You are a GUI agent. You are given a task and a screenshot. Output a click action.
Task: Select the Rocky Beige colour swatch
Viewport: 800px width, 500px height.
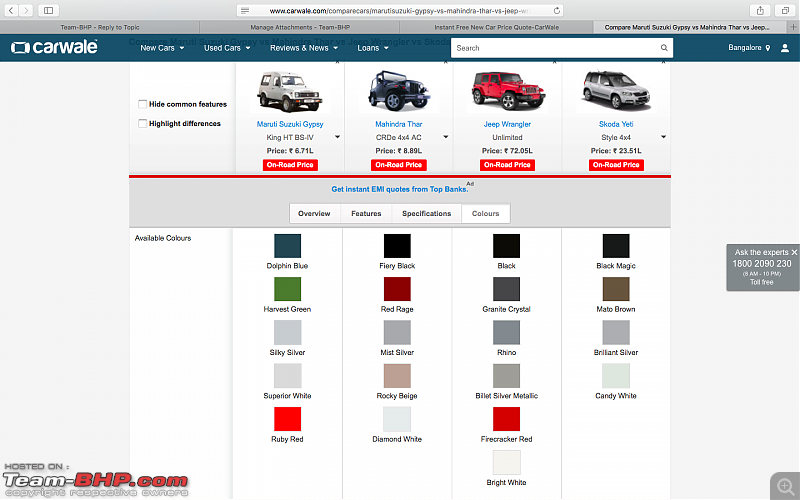pos(397,376)
